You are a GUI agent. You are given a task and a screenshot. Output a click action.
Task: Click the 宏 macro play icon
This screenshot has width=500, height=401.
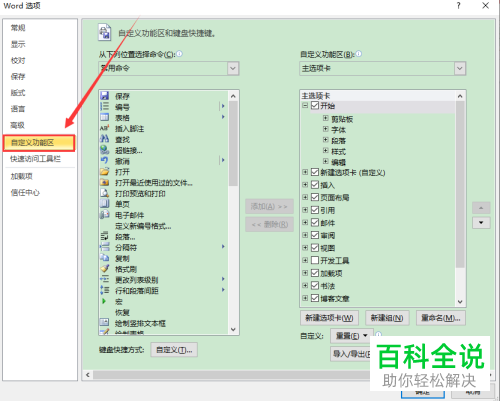pyautogui.click(x=104, y=301)
